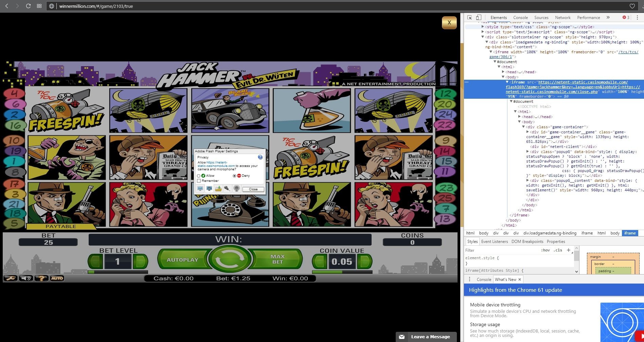The width and height of the screenshot is (644, 342).
Task: Open game rules question mark icon
Action: coord(41,278)
